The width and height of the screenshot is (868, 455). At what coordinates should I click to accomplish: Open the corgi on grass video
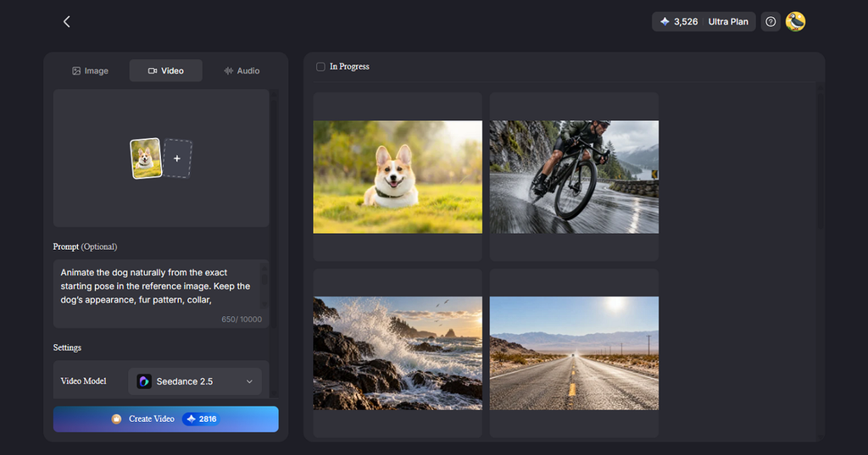click(398, 176)
